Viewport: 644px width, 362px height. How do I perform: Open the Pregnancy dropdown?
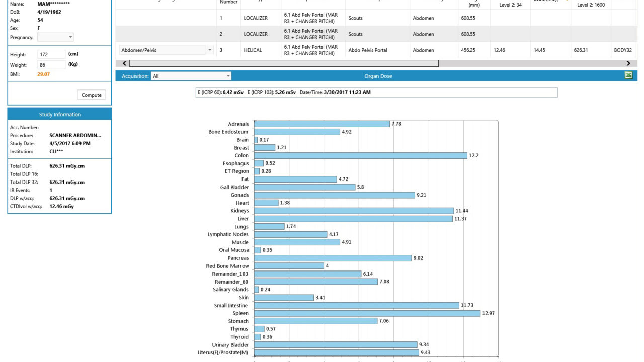pos(55,37)
